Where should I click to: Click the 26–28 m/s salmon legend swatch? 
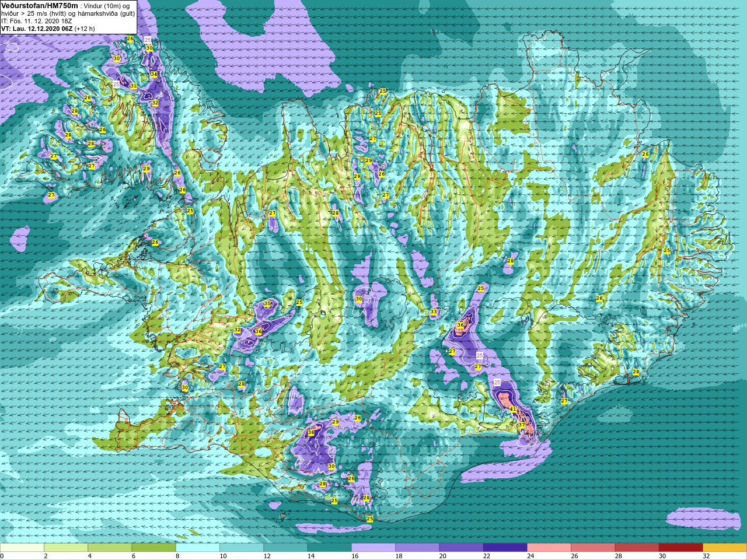click(x=593, y=548)
